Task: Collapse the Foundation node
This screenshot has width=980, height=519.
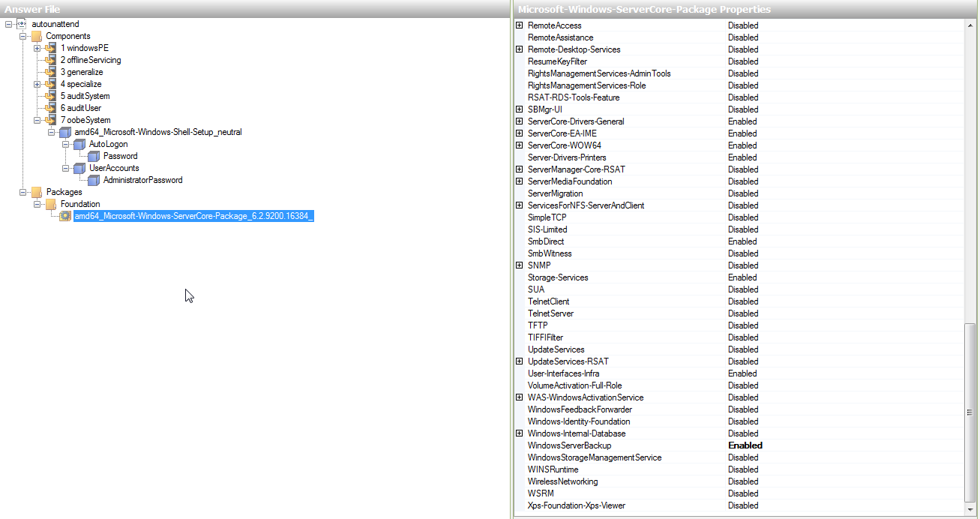Action: tap(37, 204)
